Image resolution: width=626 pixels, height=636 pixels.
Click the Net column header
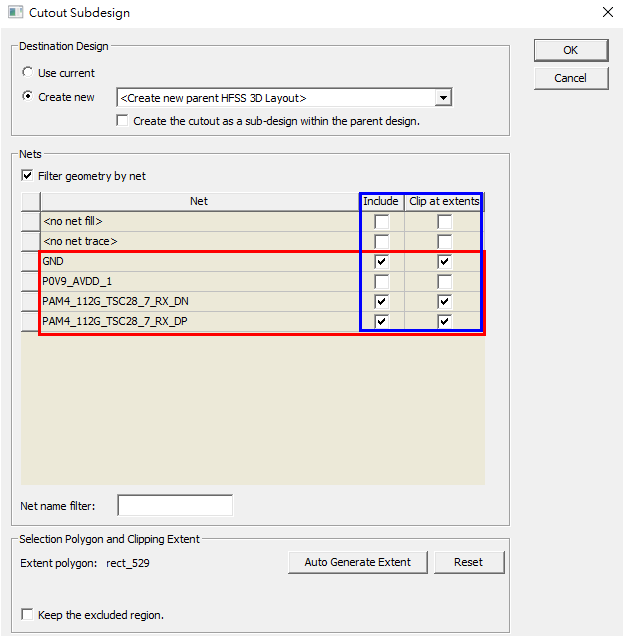(199, 201)
